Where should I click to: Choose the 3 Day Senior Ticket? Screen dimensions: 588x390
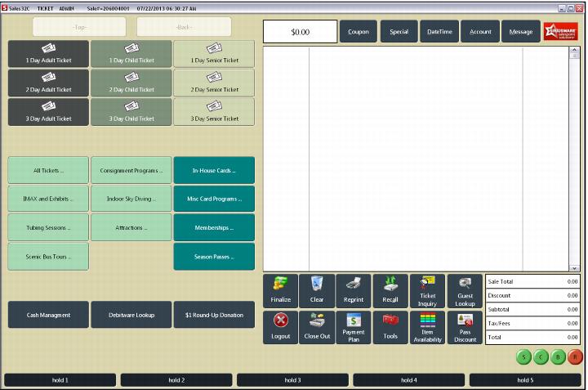tap(214, 112)
